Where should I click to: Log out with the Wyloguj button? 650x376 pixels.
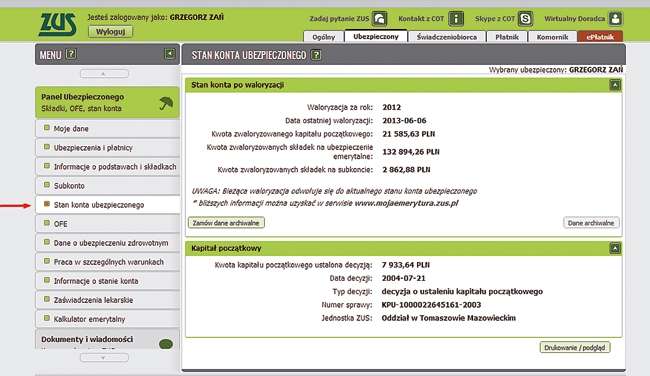click(110, 32)
